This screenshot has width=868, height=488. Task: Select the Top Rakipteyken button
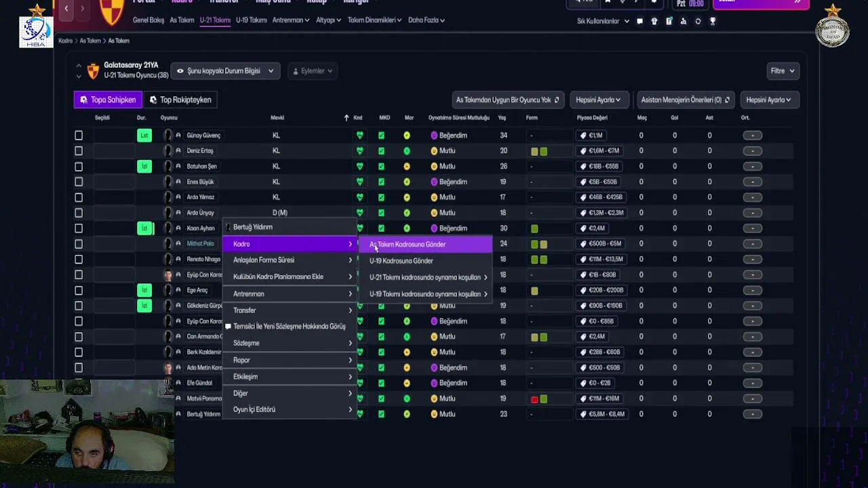180,100
